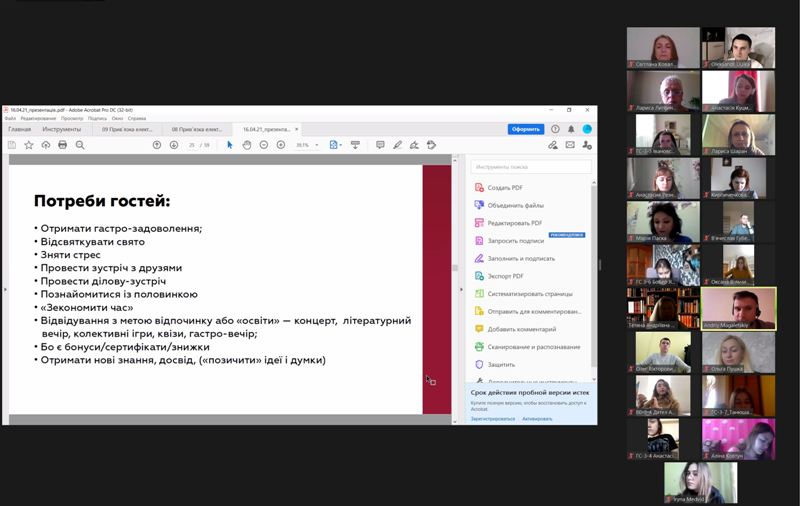Expand the left navigation pane arrow
Screen dimensions: 800x506
point(5,290)
